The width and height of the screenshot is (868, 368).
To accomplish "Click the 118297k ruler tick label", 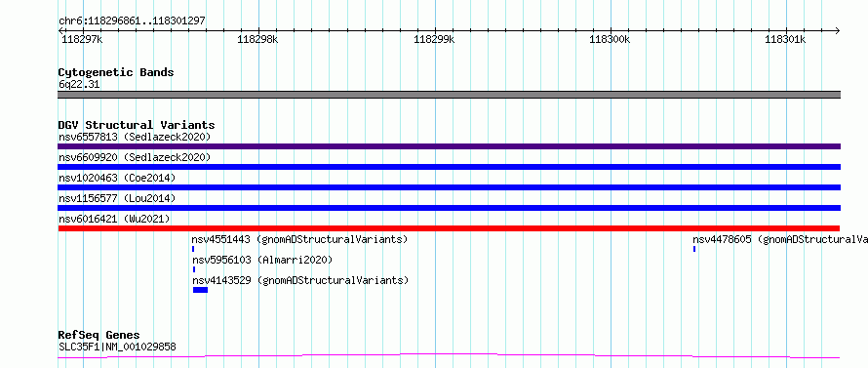I will (x=82, y=39).
